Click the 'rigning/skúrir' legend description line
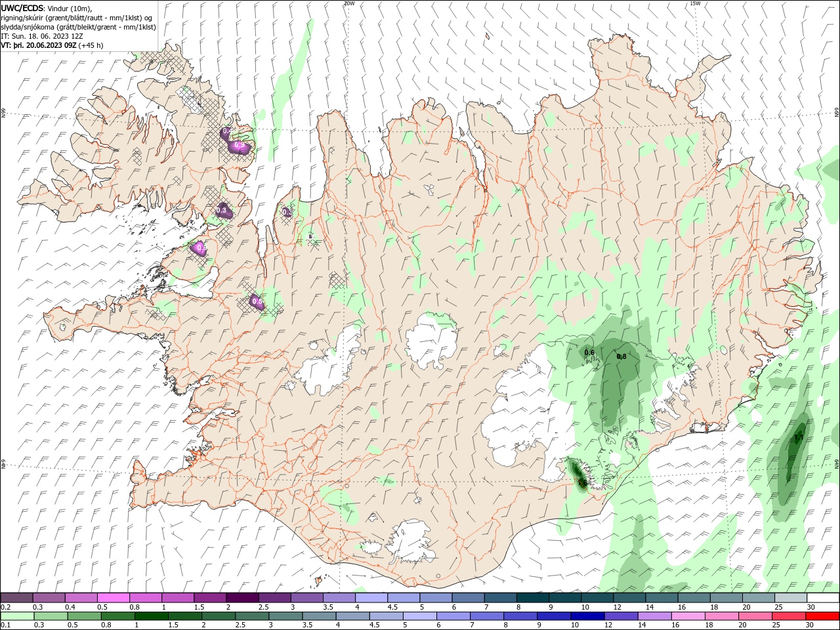The image size is (840, 630). point(77,17)
